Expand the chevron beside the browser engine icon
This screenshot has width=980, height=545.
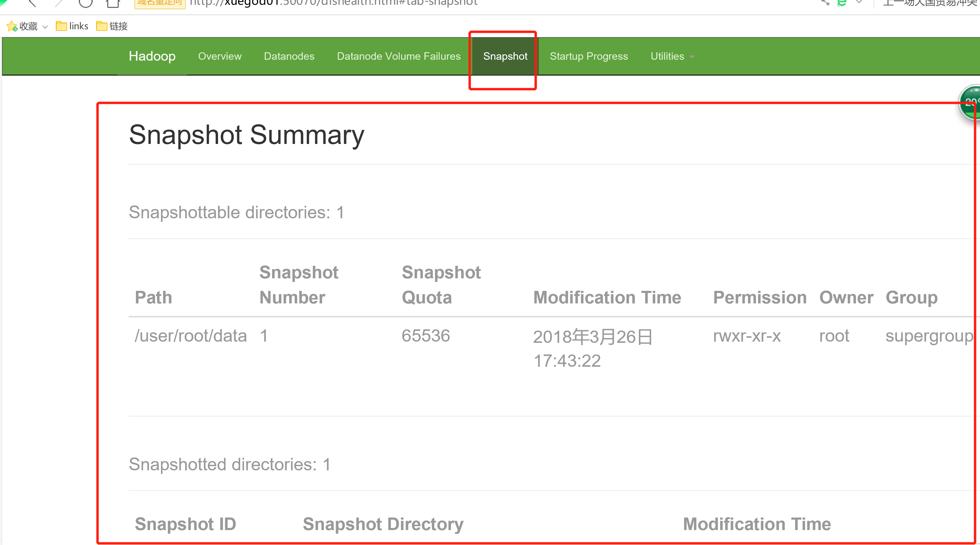click(x=859, y=2)
